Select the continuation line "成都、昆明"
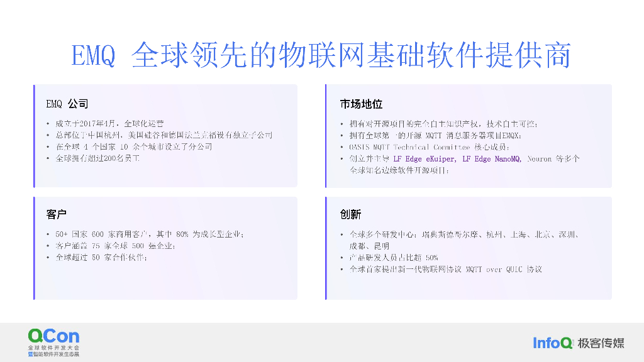The width and height of the screenshot is (644, 362). 369,246
